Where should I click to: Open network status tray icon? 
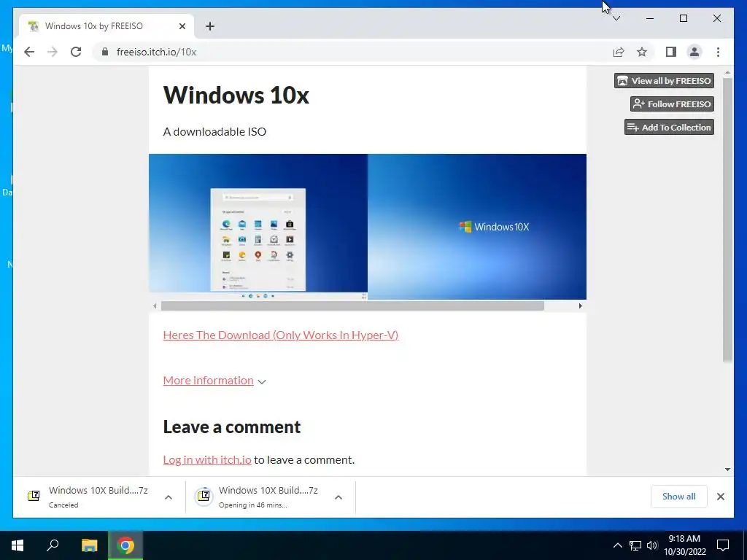point(635,545)
